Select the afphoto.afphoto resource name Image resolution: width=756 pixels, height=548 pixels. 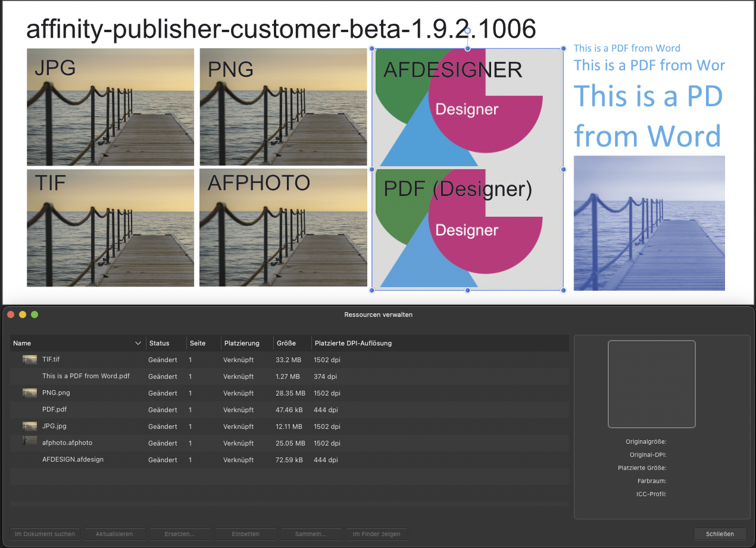(67, 443)
